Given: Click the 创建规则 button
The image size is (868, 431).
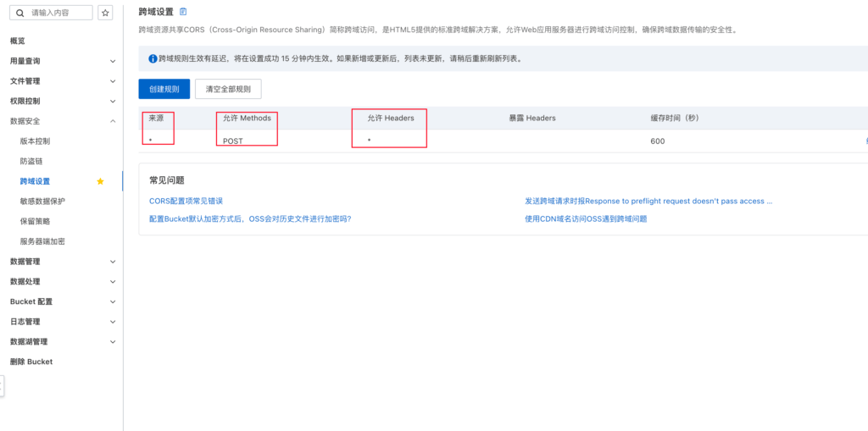Looking at the screenshot, I should (x=164, y=89).
